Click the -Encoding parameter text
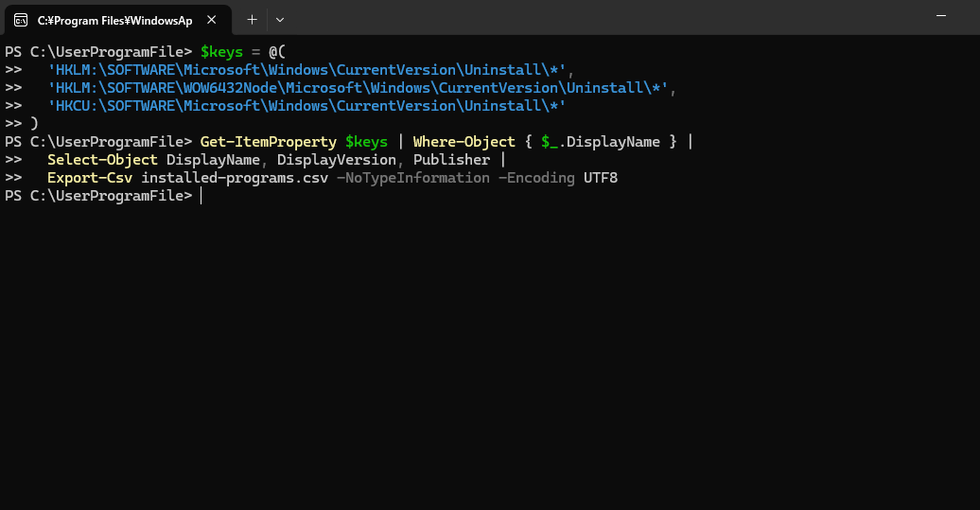The width and height of the screenshot is (980, 510). [536, 178]
